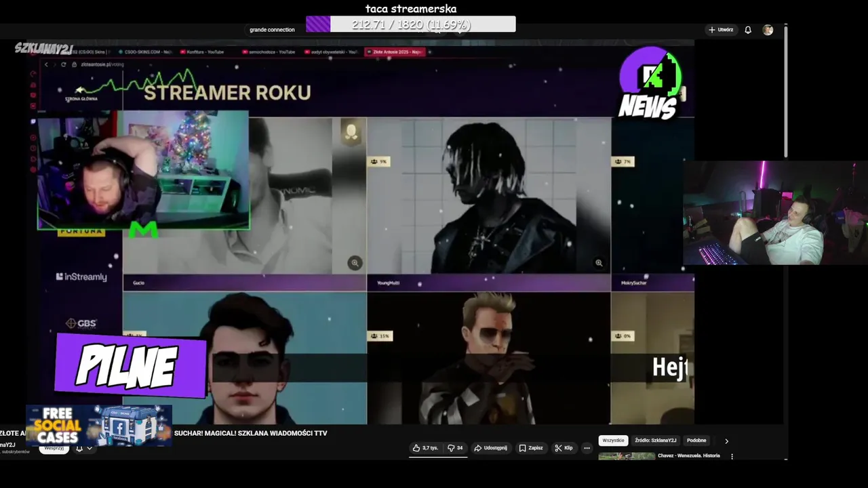Like the video with 3,7 tys. likes
868x488 pixels.
click(425, 448)
